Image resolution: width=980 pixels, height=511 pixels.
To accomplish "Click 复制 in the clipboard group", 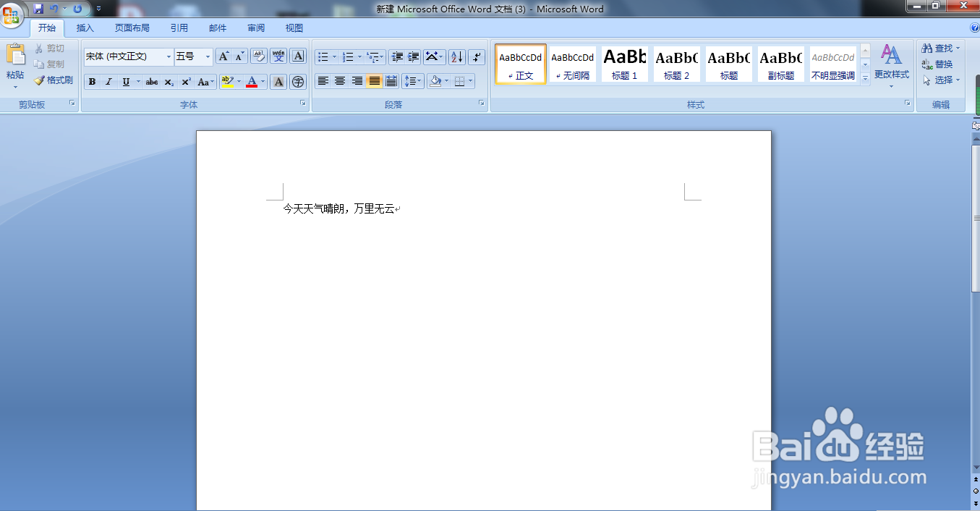I will coord(49,64).
